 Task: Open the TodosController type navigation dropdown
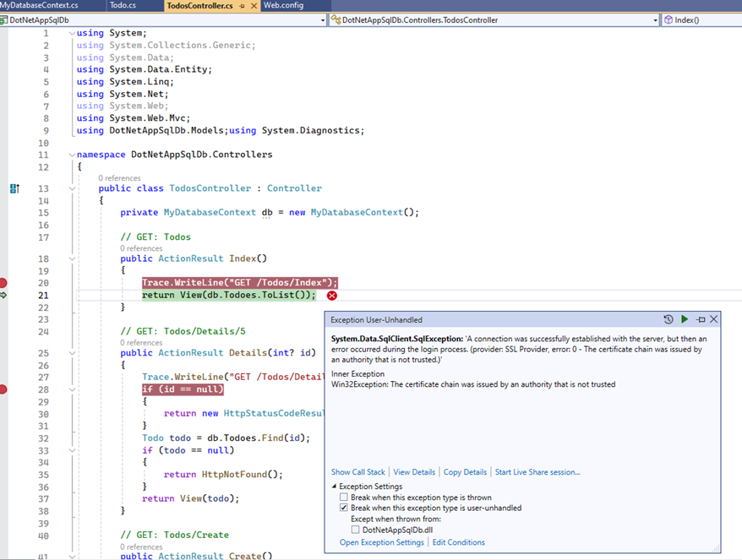(x=656, y=20)
